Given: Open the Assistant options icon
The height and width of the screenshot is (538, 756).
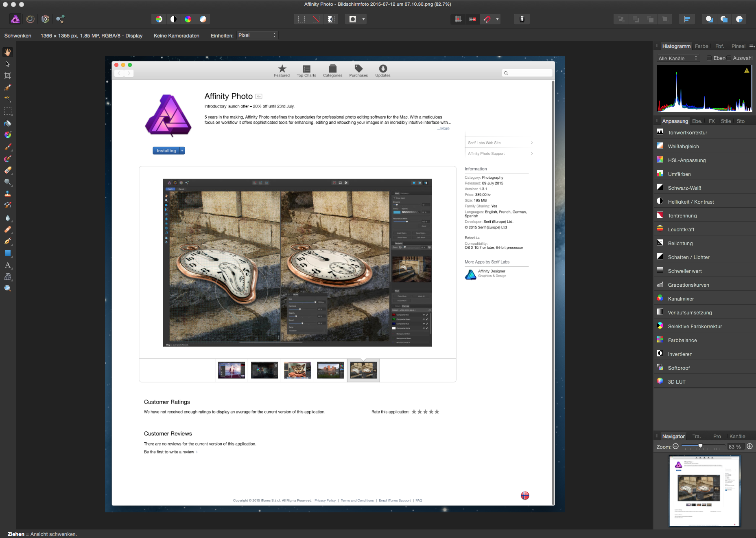Looking at the screenshot, I should pos(522,19).
